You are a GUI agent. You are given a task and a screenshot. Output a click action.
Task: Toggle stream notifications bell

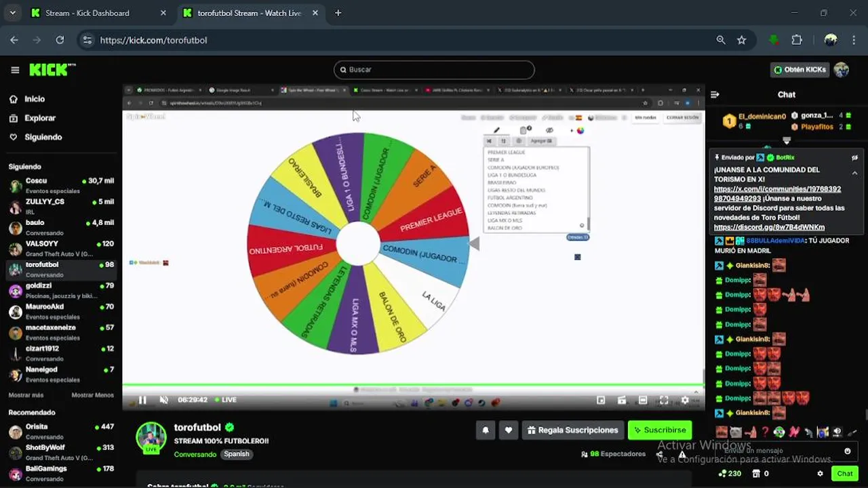click(486, 430)
